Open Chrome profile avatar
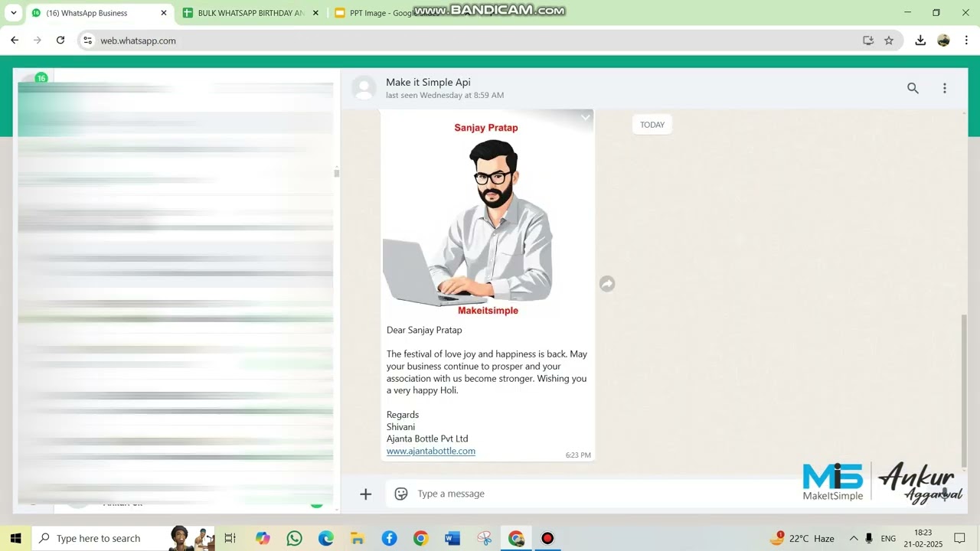 943,41
